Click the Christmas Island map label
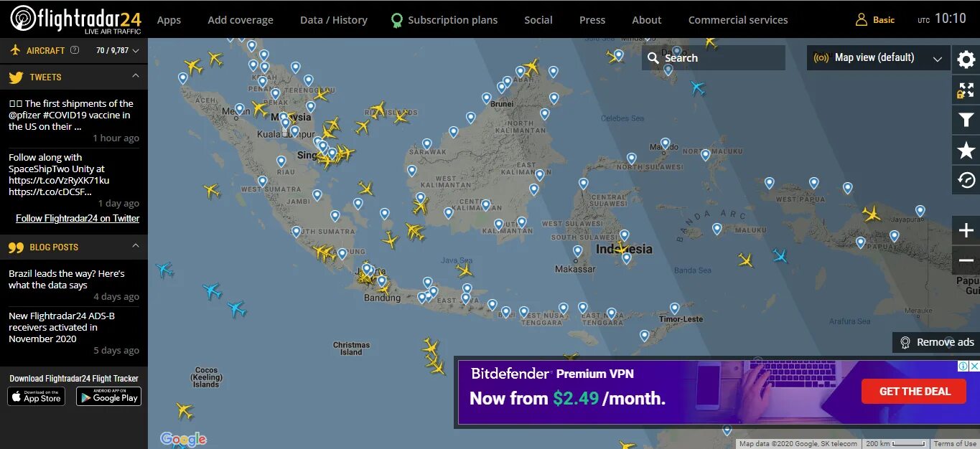The image size is (980, 449). pos(352,349)
